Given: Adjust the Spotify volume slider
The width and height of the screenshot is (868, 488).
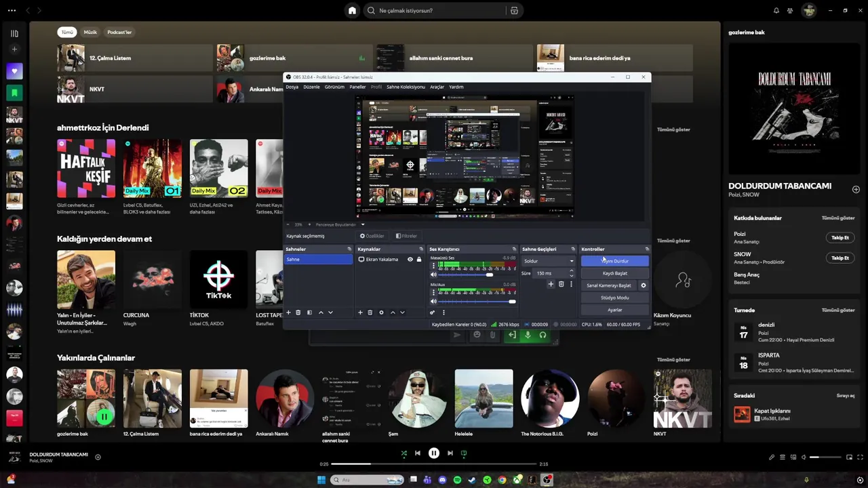Looking at the screenshot, I should [825, 457].
